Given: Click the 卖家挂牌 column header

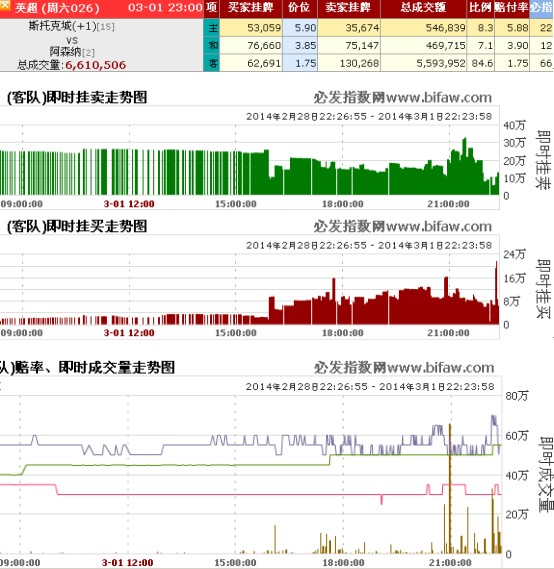Looking at the screenshot, I should pyautogui.click(x=348, y=8).
